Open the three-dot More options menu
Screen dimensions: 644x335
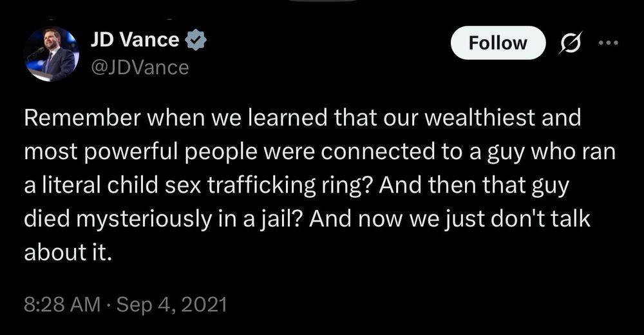[607, 43]
